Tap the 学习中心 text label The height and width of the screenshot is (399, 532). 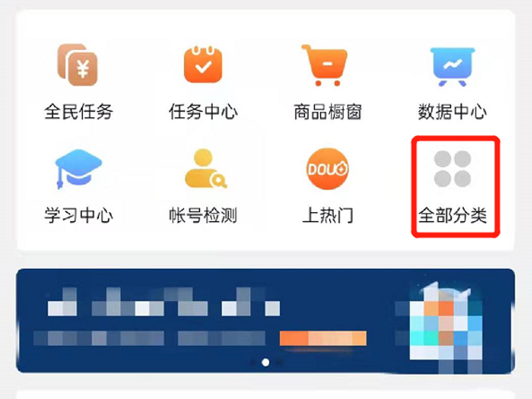pyautogui.click(x=78, y=215)
